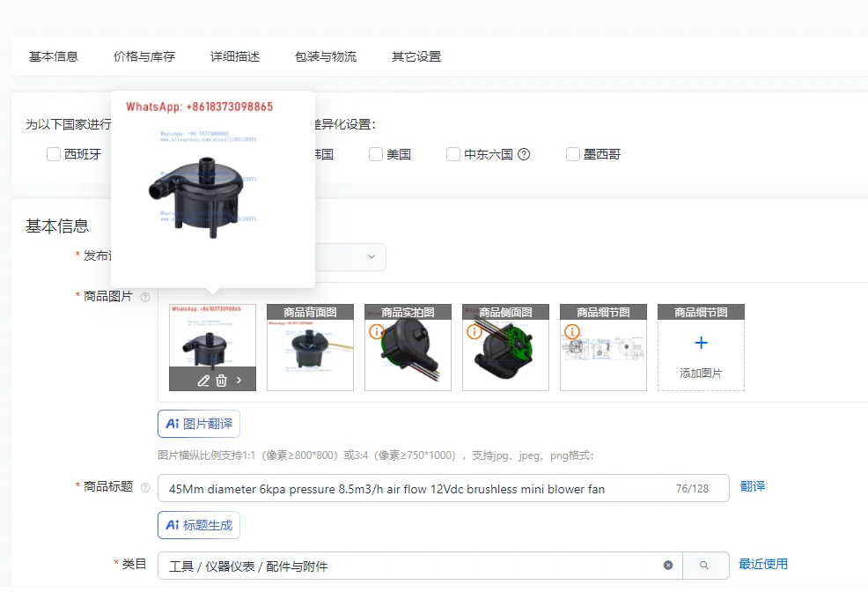Select the 商品细节图 drawing thumbnail
This screenshot has width=868, height=607.
tap(603, 347)
